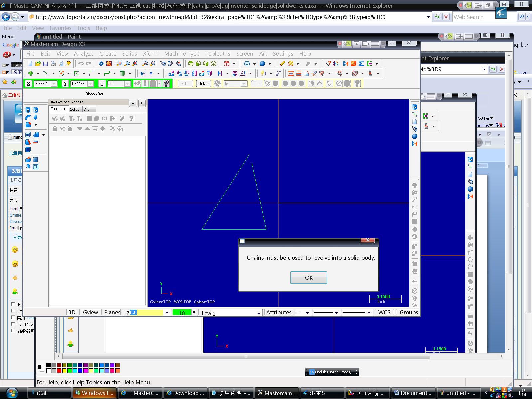Image resolution: width=532 pixels, height=399 pixels.
Task: Tick the checkbox beside 使用个人
Action: (13, 324)
